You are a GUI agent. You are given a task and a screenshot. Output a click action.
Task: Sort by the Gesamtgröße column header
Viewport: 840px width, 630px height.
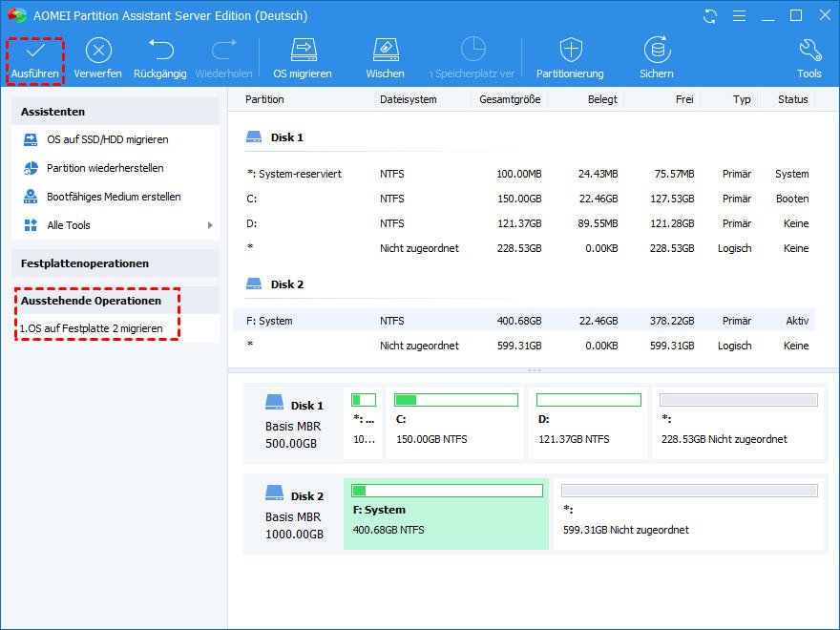[x=509, y=99]
